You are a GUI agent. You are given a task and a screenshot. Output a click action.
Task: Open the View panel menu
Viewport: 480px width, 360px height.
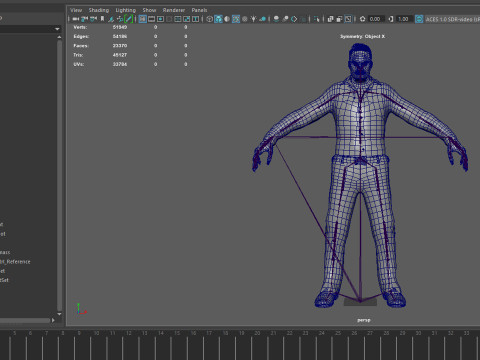click(x=76, y=10)
